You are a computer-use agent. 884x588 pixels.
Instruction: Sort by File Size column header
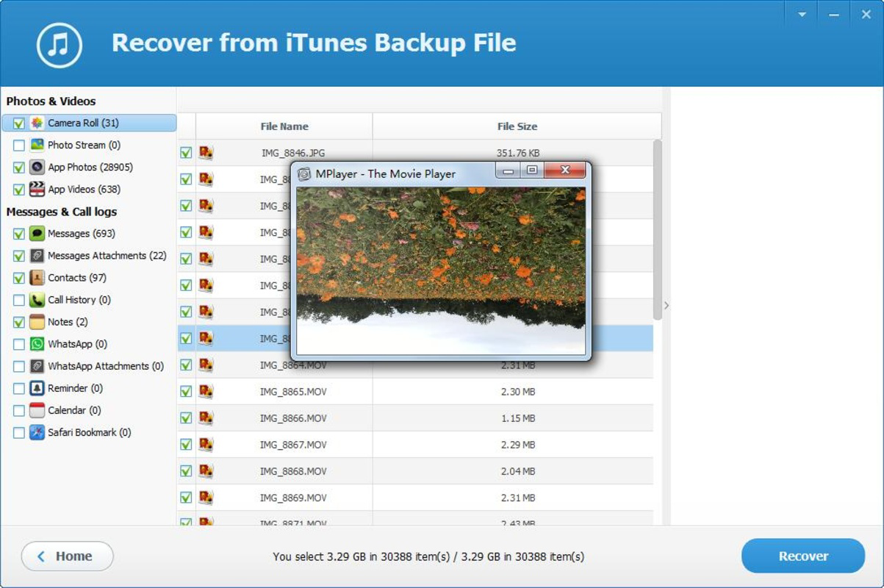(x=517, y=126)
